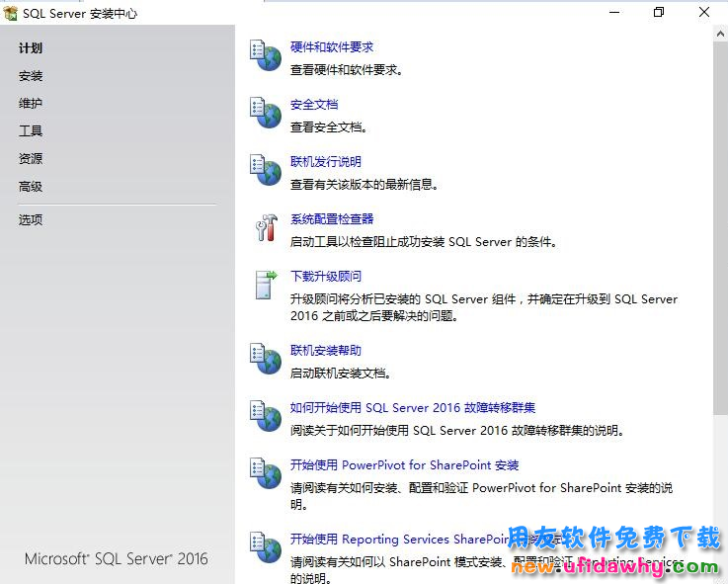Click the SQL Server 安装中心 title bar icon
728x584 pixels.
coord(10,13)
